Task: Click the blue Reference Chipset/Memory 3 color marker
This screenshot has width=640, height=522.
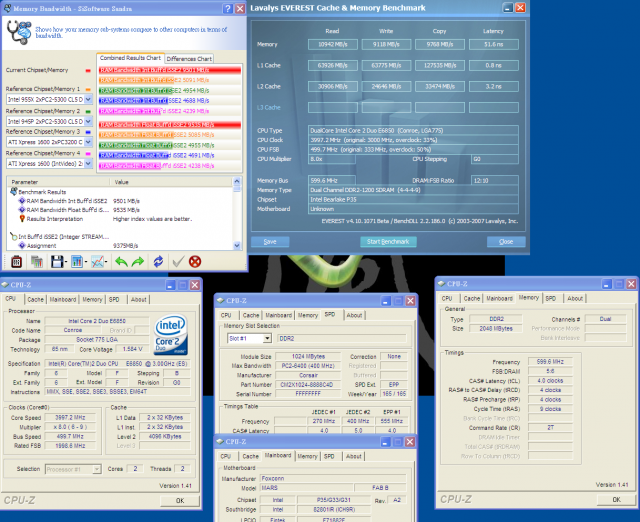Action: pyautogui.click(x=88, y=132)
